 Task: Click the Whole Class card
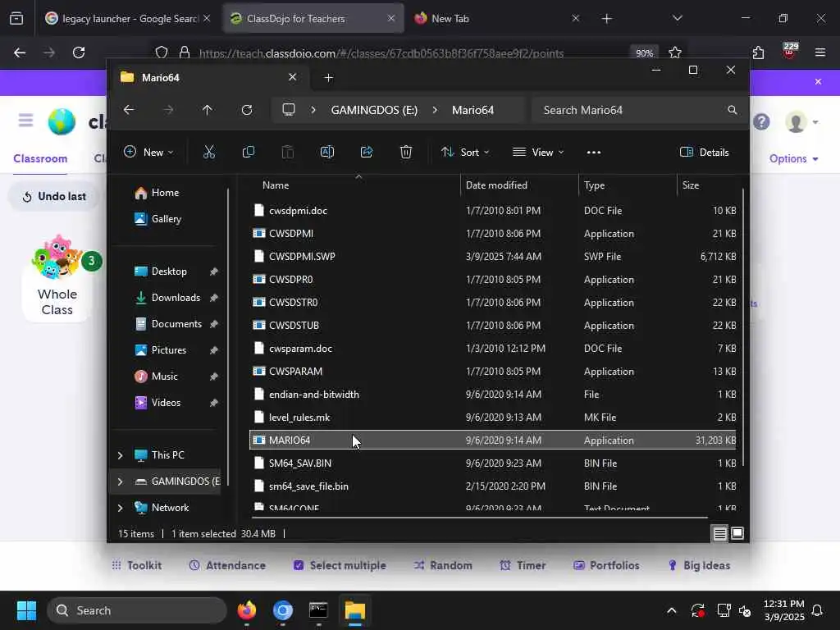click(57, 279)
